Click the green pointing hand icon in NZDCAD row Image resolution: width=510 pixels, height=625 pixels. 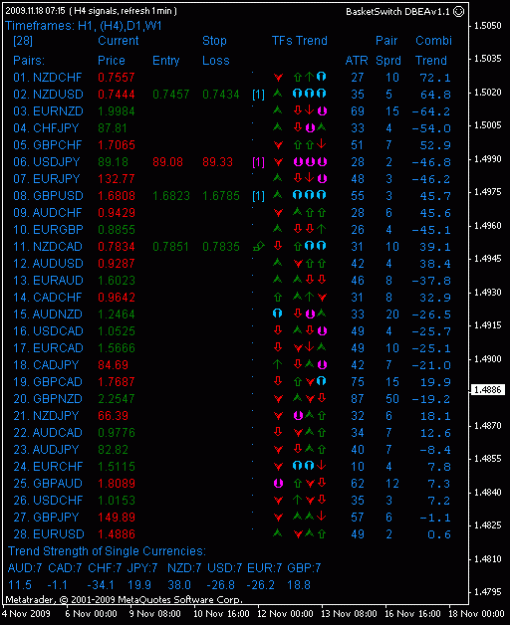pos(259,247)
